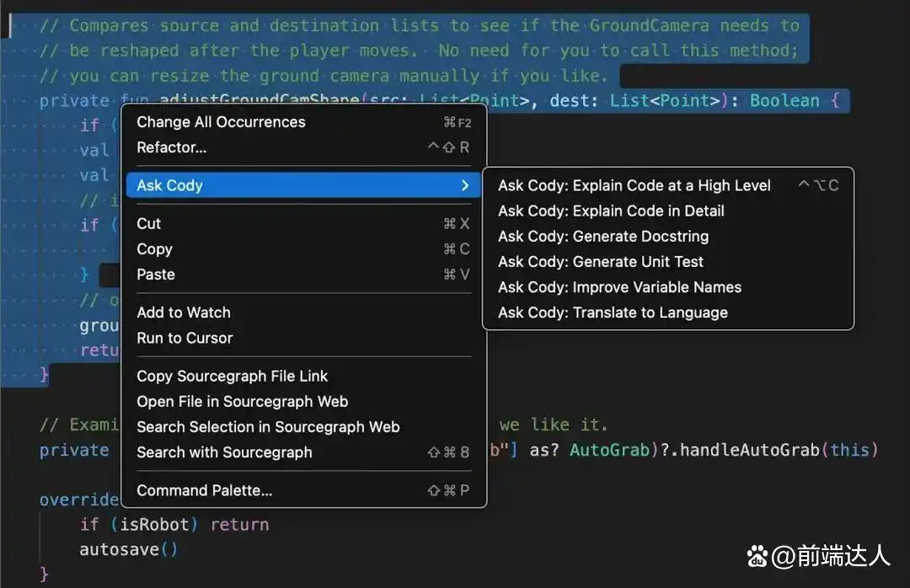
Task: Click the Ask Cody submenu arrow
Action: (x=464, y=185)
